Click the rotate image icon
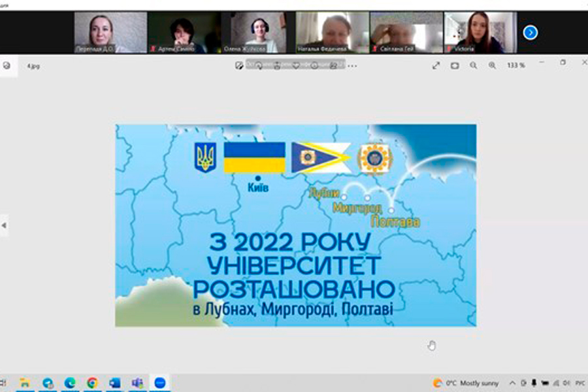This screenshot has width=588, height=392. [x=259, y=65]
